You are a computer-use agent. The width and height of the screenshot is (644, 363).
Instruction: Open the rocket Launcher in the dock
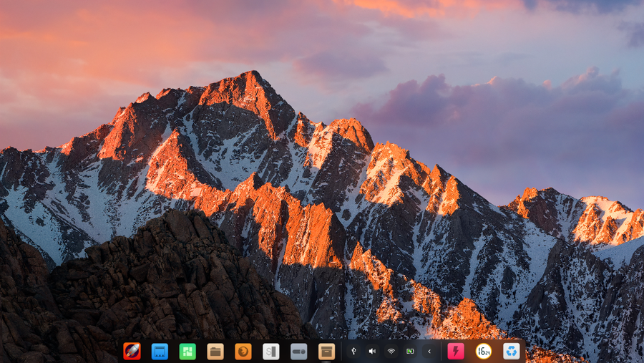click(132, 351)
